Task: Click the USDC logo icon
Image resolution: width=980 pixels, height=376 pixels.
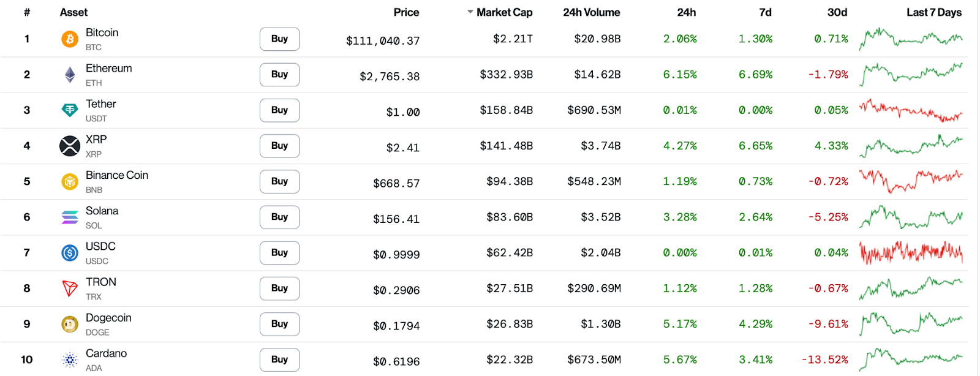Action: pos(70,253)
